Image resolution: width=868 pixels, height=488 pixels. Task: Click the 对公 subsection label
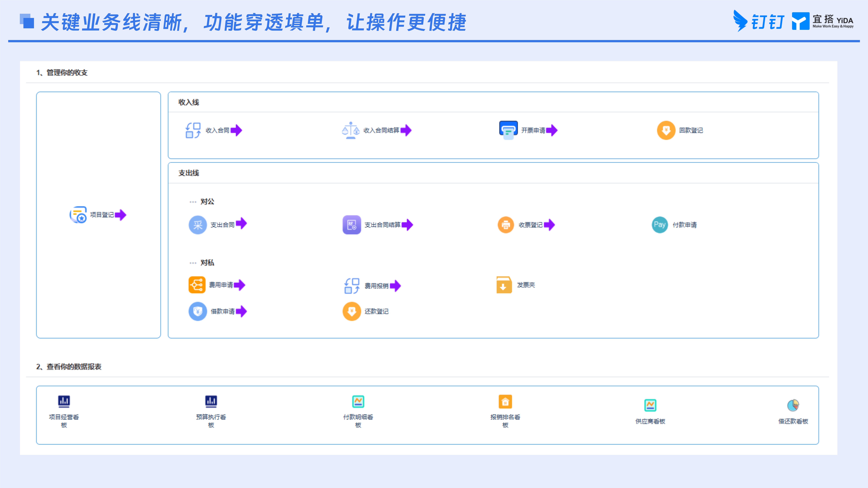(207, 202)
